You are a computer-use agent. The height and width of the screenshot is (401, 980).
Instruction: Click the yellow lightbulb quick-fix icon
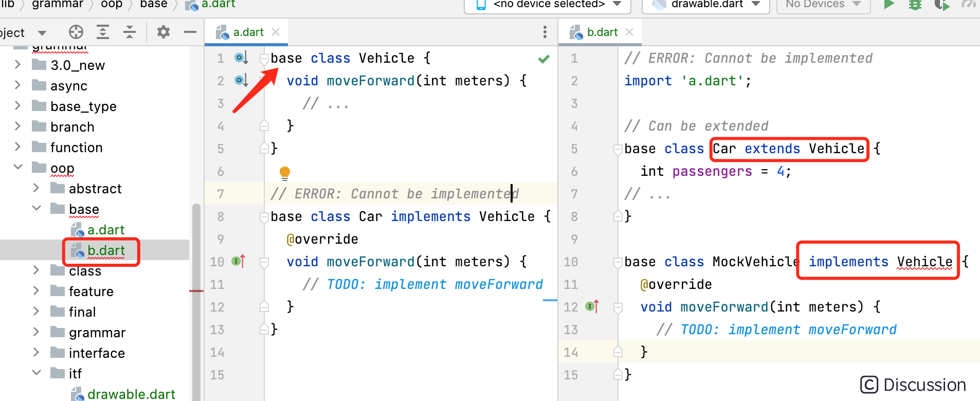285,173
